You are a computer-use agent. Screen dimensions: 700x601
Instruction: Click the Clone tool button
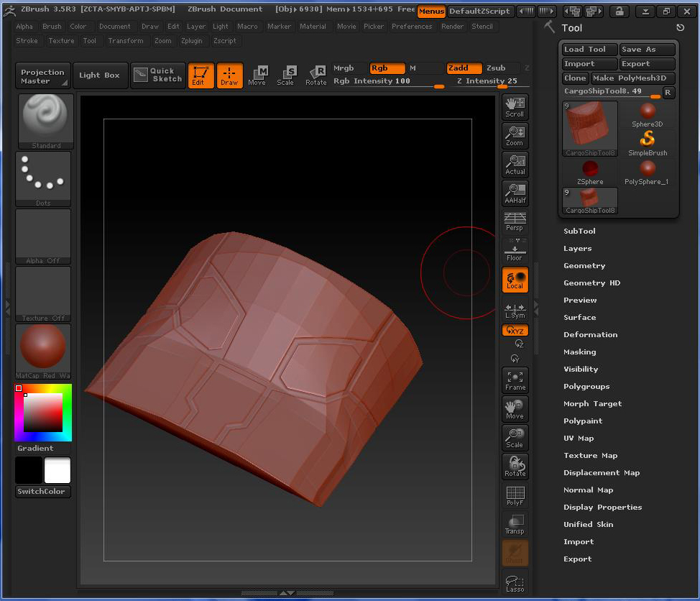[575, 78]
